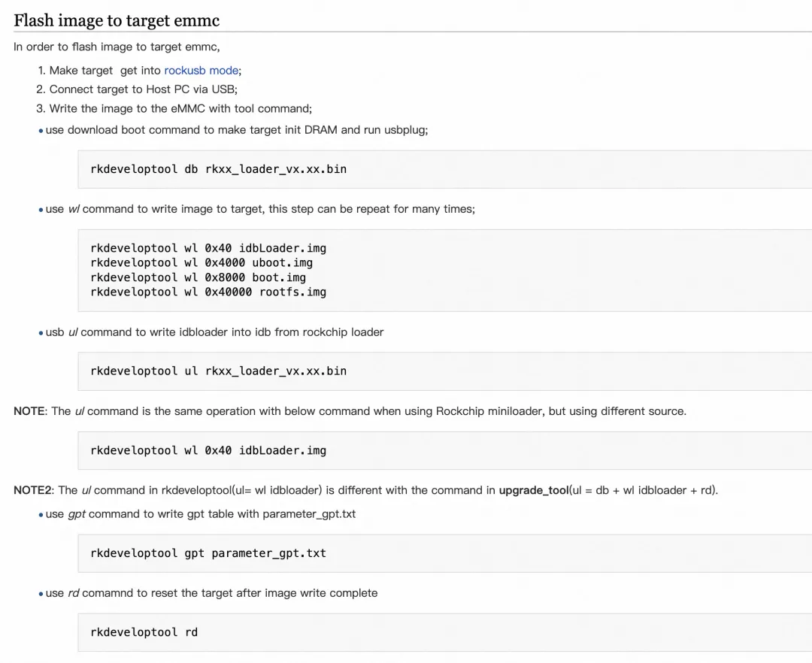This screenshot has height=663, width=812.
Task: Click the bold NOTE label
Action: tap(29, 411)
